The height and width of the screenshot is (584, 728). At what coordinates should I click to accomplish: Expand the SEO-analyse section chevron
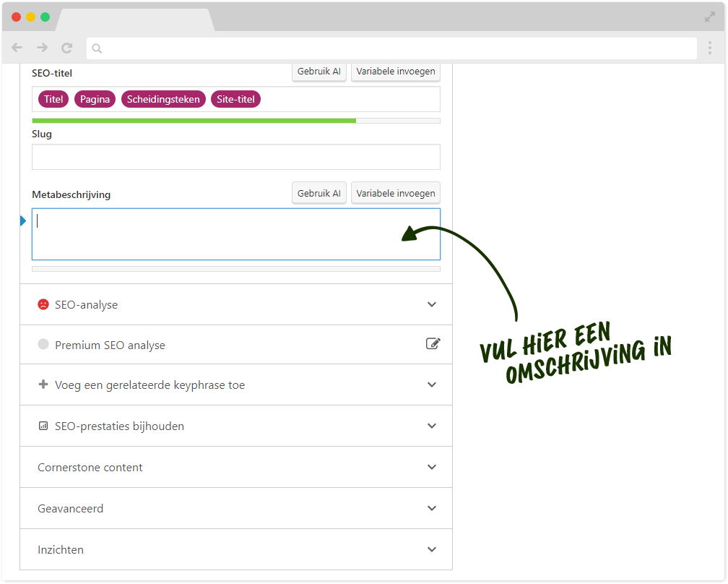point(432,304)
